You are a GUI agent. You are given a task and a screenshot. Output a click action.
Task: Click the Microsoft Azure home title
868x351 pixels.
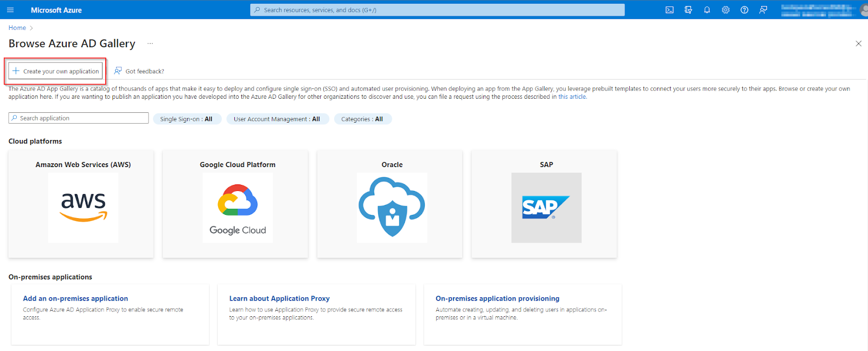pyautogui.click(x=56, y=10)
